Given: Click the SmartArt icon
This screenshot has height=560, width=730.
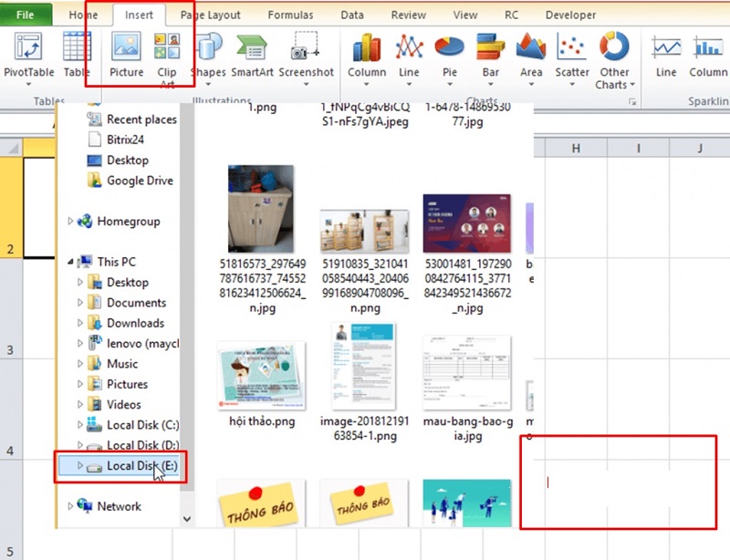Looking at the screenshot, I should [x=252, y=54].
